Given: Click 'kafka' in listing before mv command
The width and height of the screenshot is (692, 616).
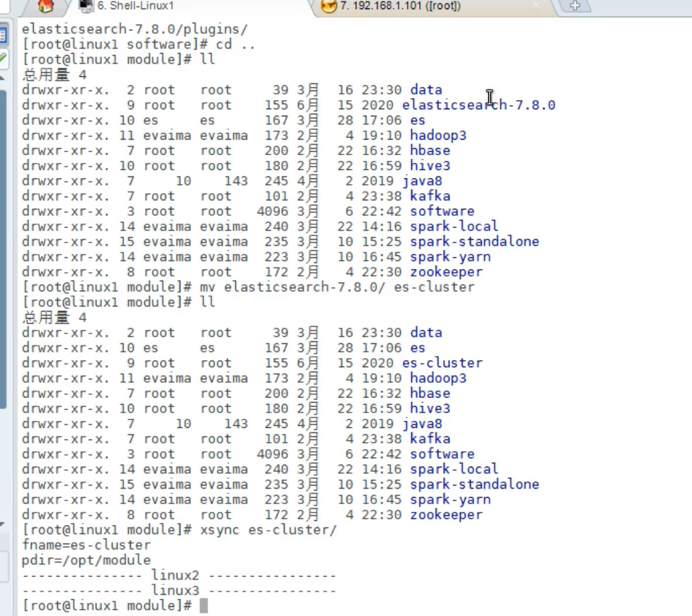Looking at the screenshot, I should coord(430,196).
